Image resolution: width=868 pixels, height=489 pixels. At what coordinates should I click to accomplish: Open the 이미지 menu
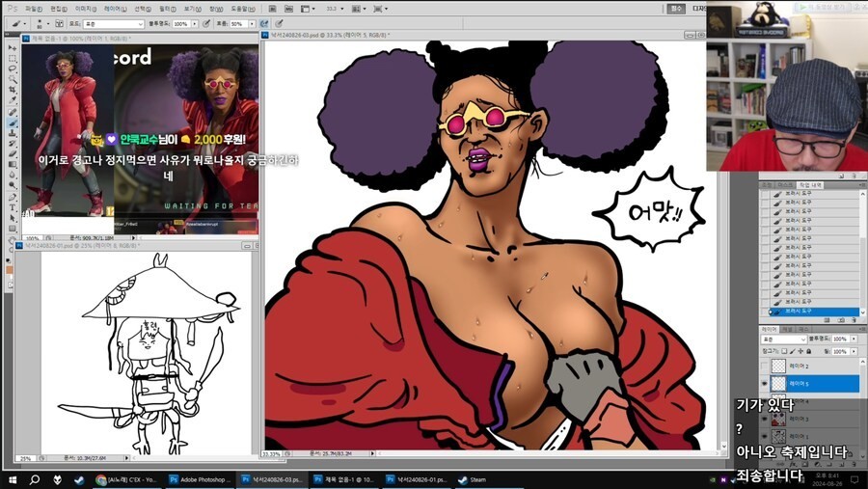(85, 8)
